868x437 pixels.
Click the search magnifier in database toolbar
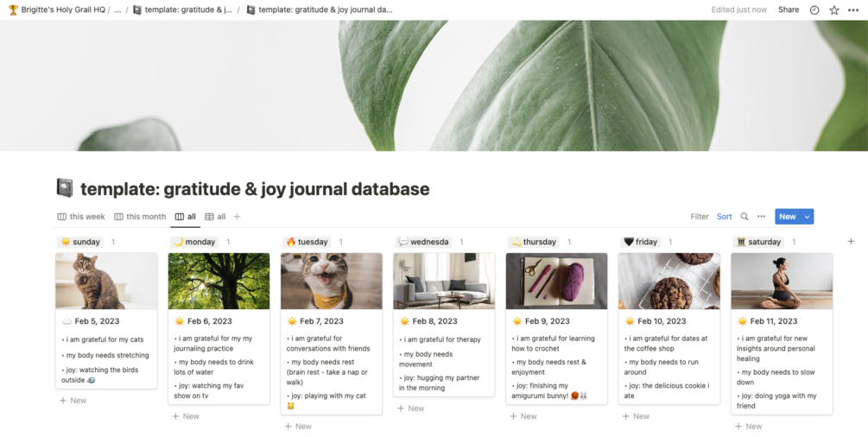(744, 217)
